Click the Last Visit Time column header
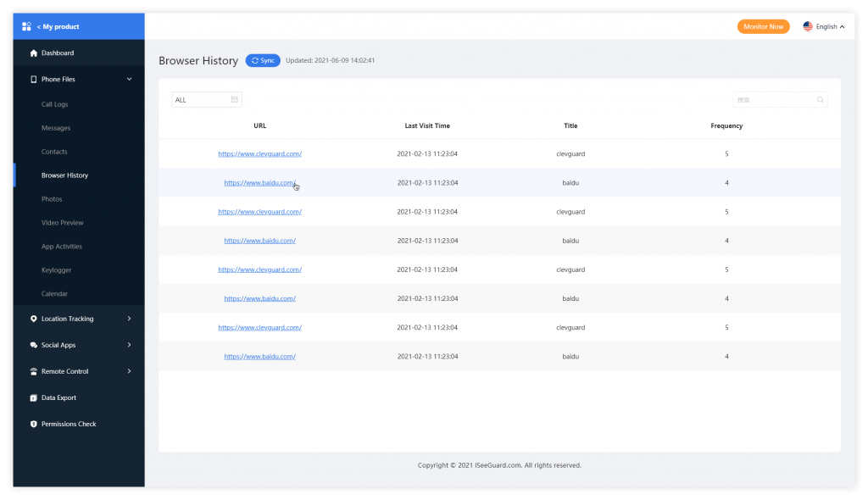This screenshot has height=500, width=868. pos(427,125)
